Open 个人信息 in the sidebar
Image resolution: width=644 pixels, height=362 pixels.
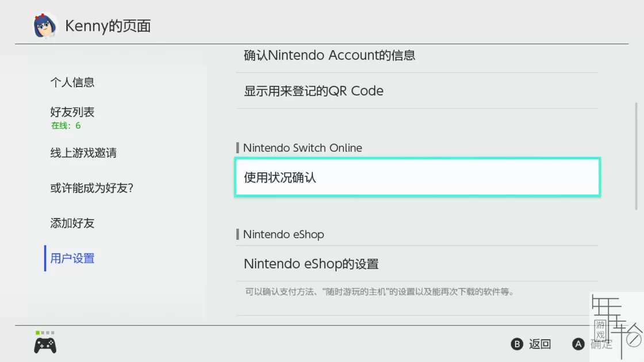(72, 82)
